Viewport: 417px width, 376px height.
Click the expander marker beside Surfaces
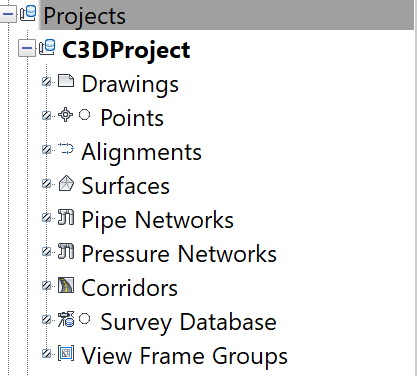(47, 183)
